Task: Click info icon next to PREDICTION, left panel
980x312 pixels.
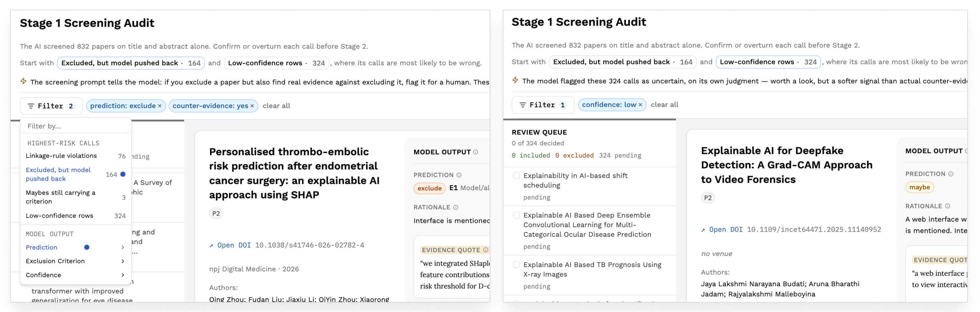Action: tap(459, 175)
